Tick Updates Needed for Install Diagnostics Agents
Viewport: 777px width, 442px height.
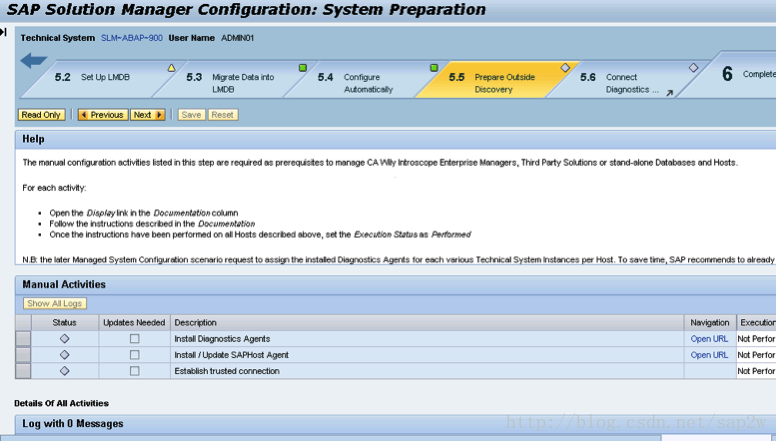pos(134,339)
